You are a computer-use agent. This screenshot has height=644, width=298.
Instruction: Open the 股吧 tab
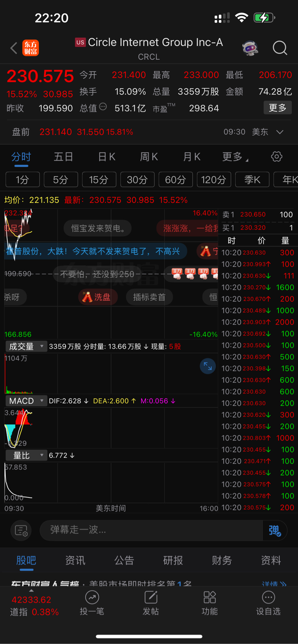click(26, 560)
